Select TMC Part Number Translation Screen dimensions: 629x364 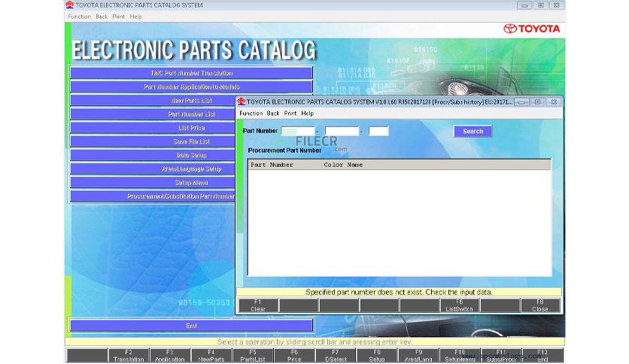point(191,73)
